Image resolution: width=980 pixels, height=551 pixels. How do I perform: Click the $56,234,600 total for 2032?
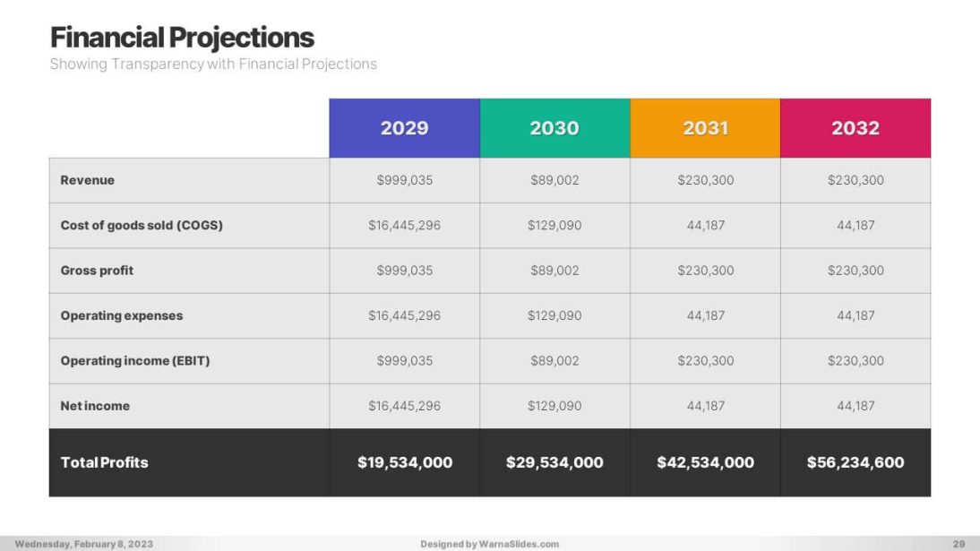click(x=855, y=462)
